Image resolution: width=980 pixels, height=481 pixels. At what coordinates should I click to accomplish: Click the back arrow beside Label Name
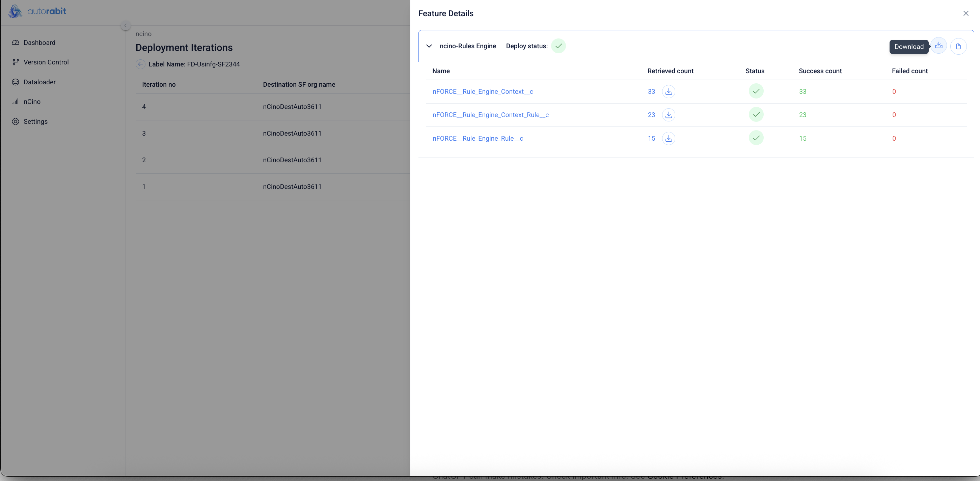coord(140,64)
